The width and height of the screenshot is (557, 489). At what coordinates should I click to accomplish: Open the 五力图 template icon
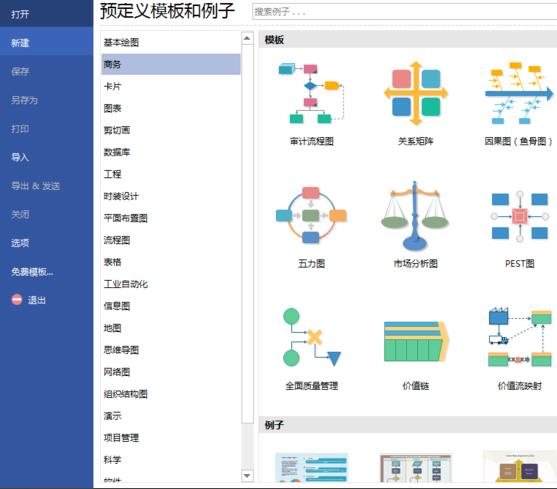[311, 216]
